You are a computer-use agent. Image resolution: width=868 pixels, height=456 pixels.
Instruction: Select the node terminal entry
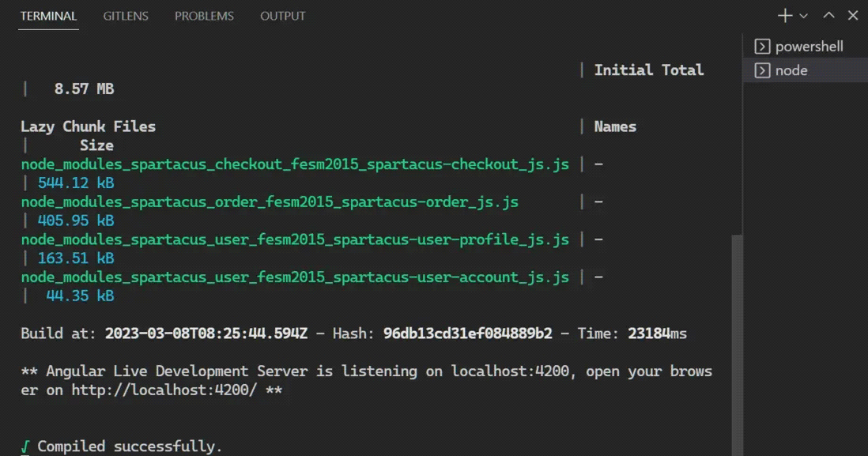(791, 70)
